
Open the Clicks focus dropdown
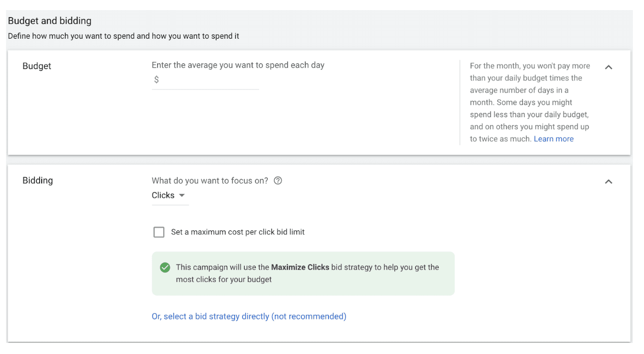pos(170,195)
